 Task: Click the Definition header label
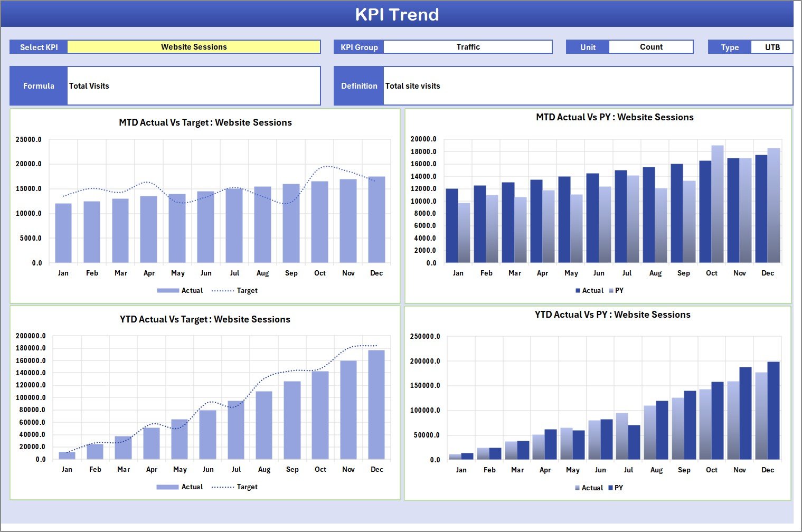[x=358, y=85]
